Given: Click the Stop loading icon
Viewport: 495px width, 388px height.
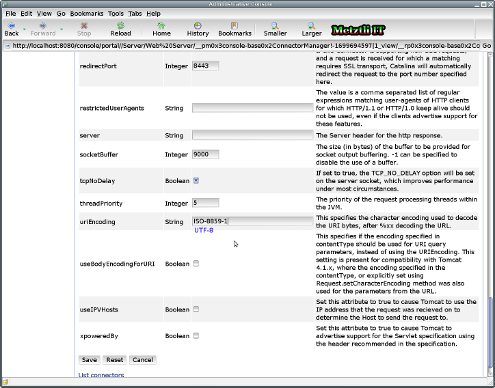Looking at the screenshot, I should point(84,25).
